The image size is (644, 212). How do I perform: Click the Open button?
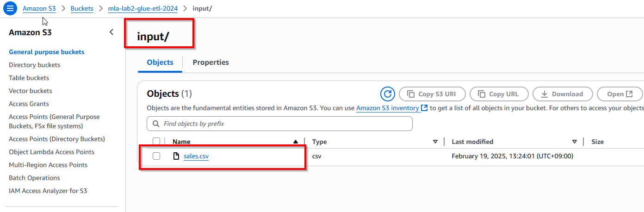[619, 94]
